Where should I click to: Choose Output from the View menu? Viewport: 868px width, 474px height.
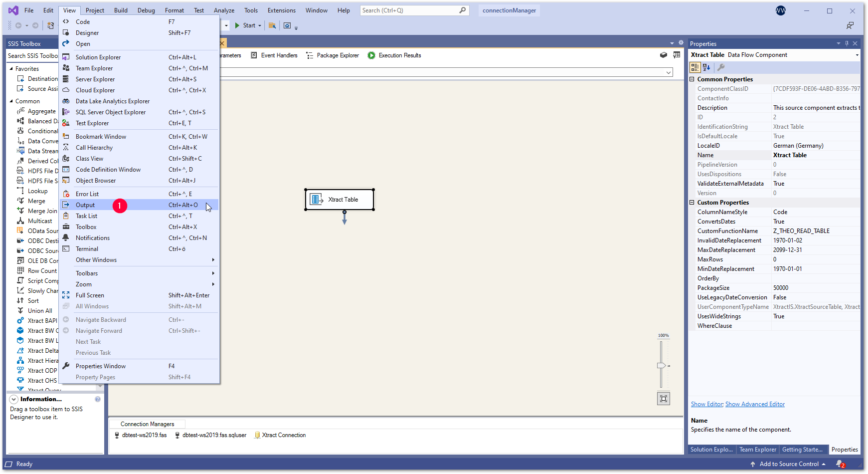pos(85,205)
